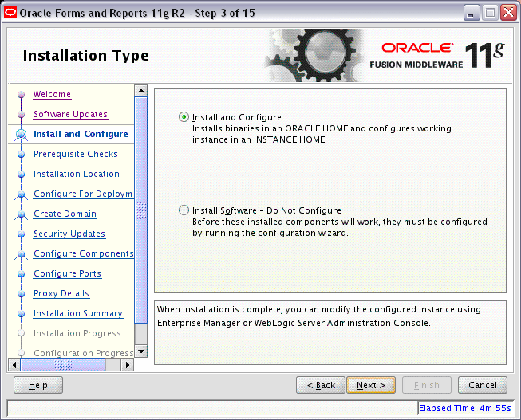
Task: Go to Create Domain step
Action: [x=65, y=214]
